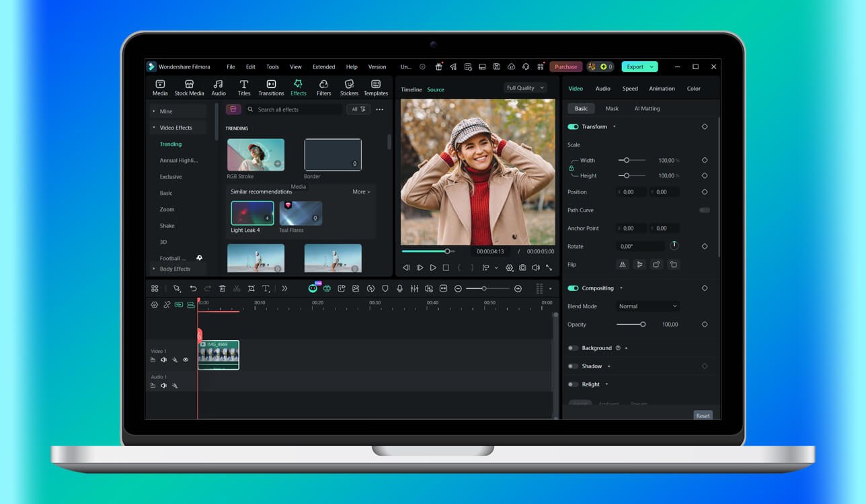This screenshot has width=866, height=504.
Task: Click the Scale Width slider
Action: coord(632,160)
